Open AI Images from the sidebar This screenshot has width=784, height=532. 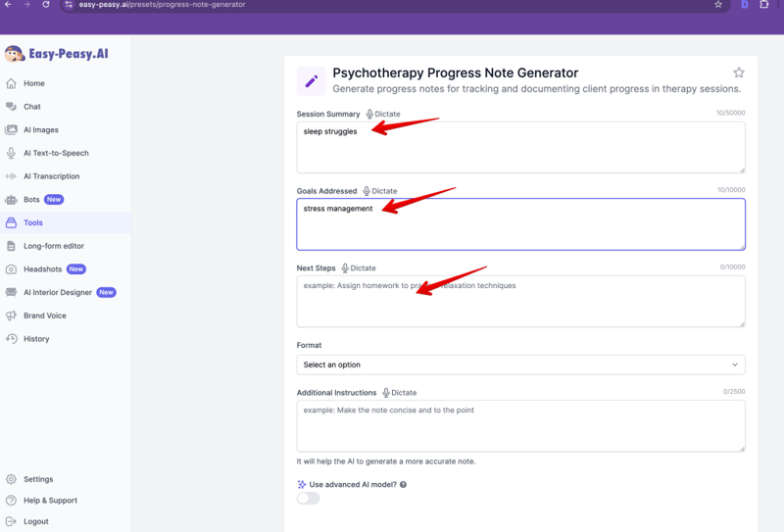click(x=40, y=129)
